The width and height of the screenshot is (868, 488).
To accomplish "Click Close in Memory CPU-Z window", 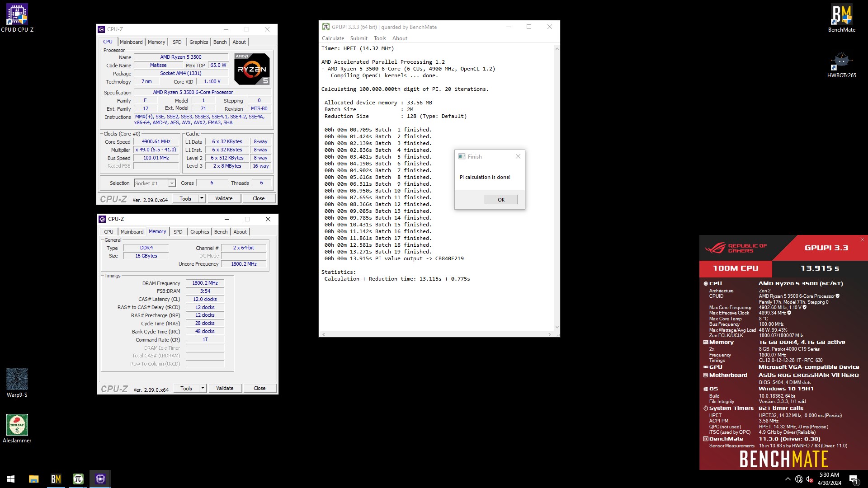I will [x=259, y=388].
